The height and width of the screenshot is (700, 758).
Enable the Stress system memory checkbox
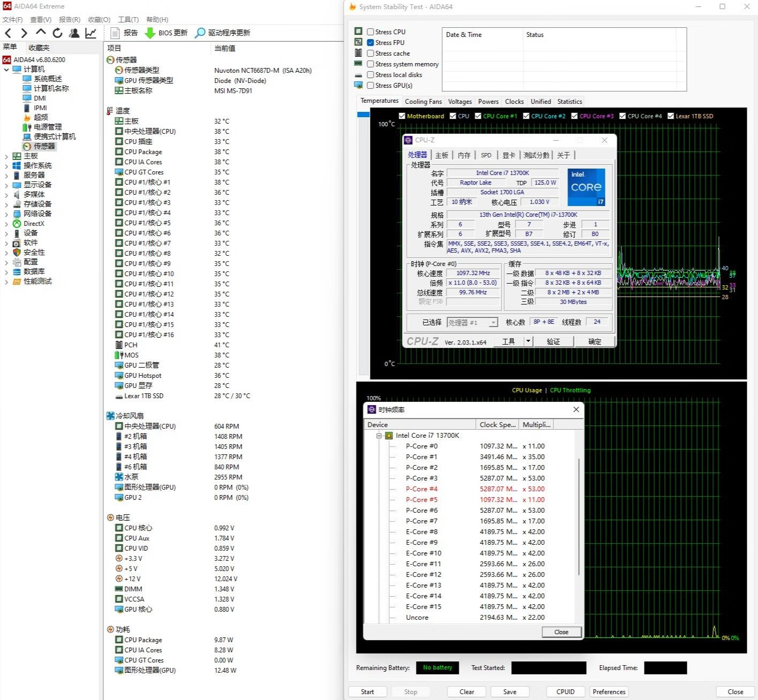click(x=370, y=64)
